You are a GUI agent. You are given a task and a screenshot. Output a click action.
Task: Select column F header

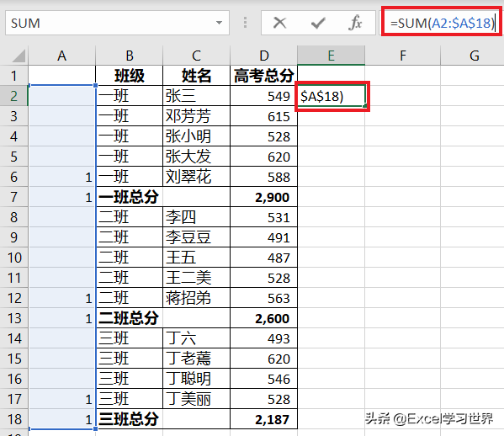click(x=402, y=56)
